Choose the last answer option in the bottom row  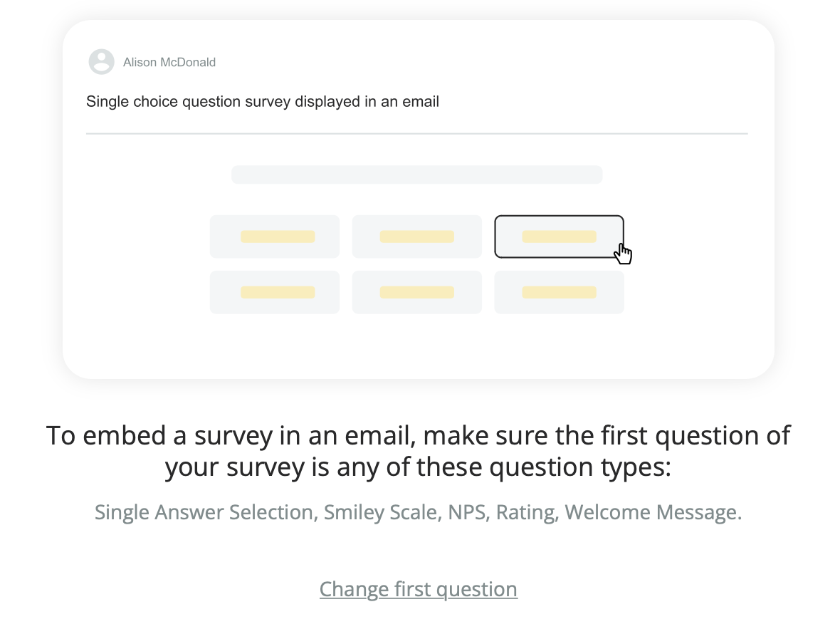[x=560, y=291]
